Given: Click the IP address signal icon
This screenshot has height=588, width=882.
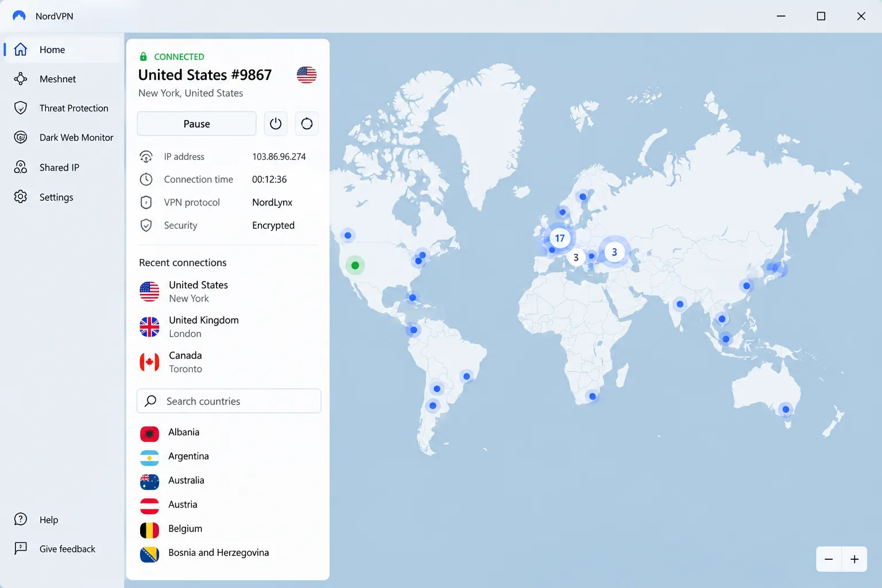Looking at the screenshot, I should 146,156.
